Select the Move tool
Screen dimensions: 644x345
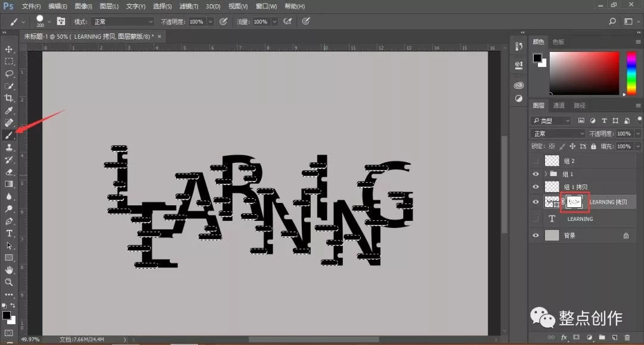[x=8, y=50]
